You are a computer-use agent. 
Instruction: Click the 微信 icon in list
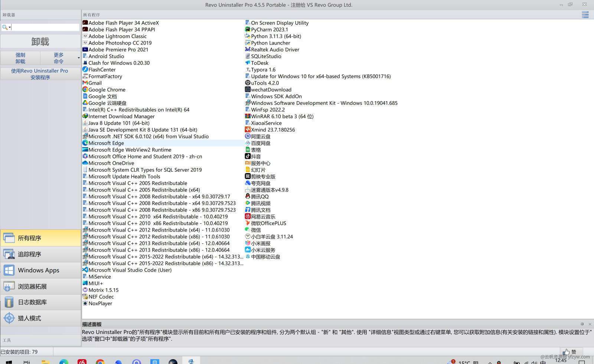[248, 230]
